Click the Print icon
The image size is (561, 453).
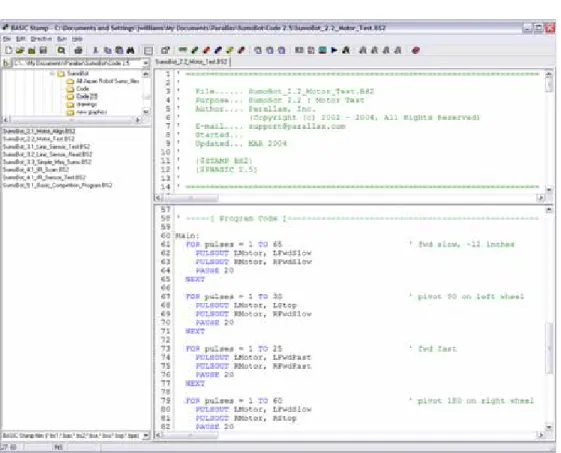[x=78, y=50]
